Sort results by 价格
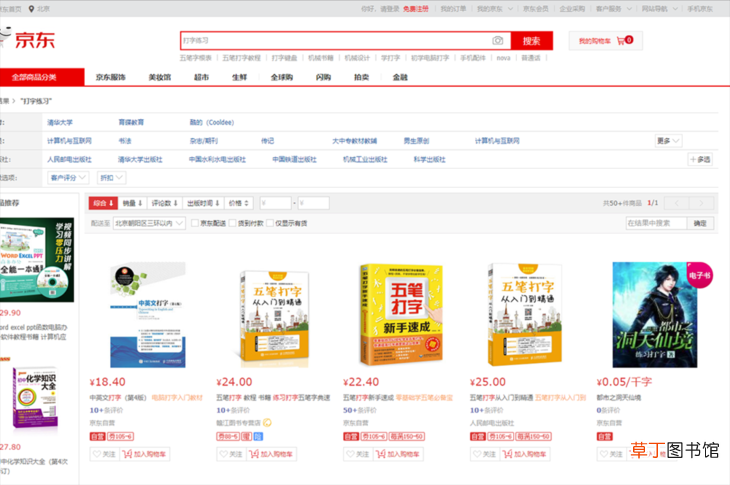 (239, 203)
